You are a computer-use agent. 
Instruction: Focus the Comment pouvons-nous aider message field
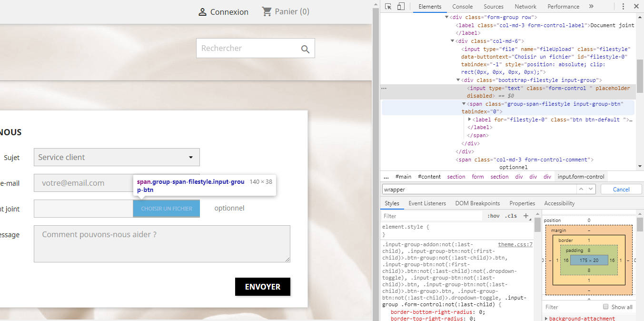(162, 244)
